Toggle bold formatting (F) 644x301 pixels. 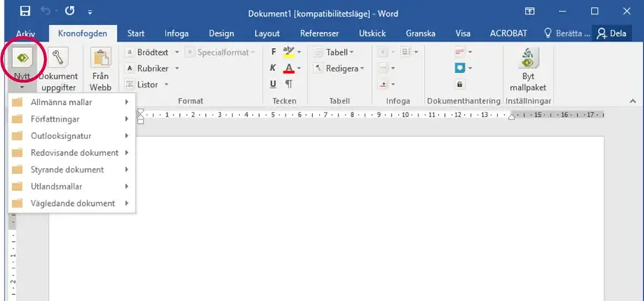pyautogui.click(x=273, y=52)
